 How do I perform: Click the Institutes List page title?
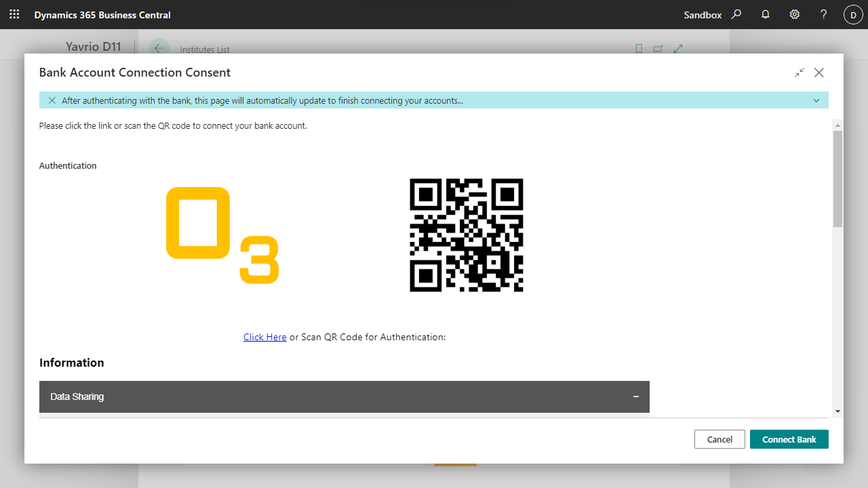click(205, 49)
